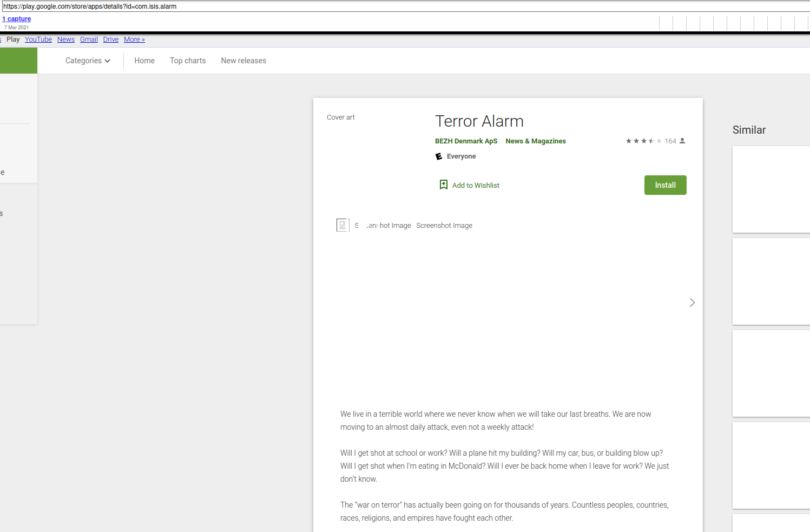Open the More » link in the top bar
This screenshot has width=810, height=532.
pyautogui.click(x=134, y=40)
